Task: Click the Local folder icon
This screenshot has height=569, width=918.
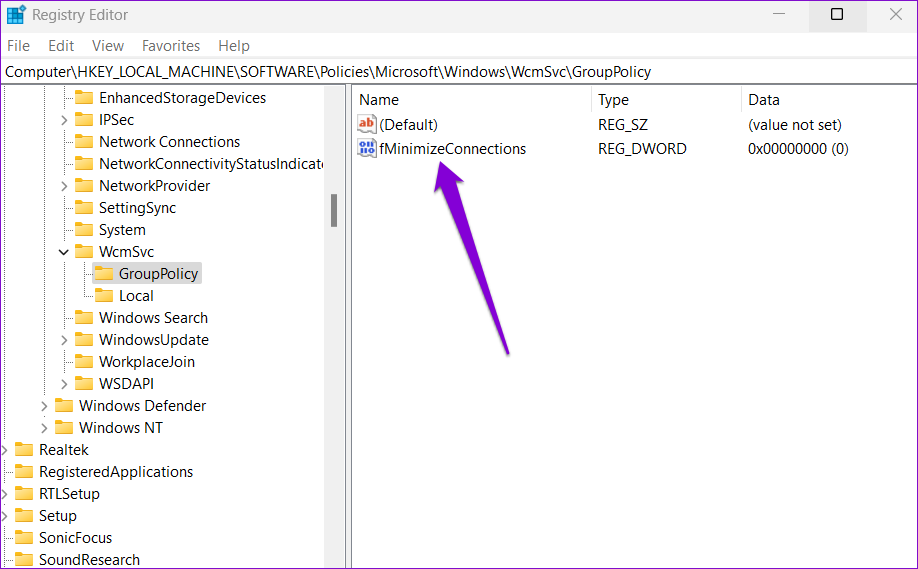Action: click(x=104, y=296)
